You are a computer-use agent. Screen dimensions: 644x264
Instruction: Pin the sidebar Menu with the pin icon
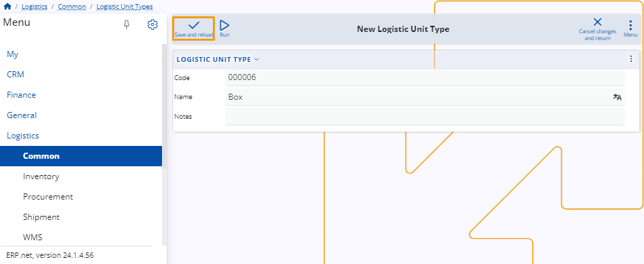(x=127, y=25)
